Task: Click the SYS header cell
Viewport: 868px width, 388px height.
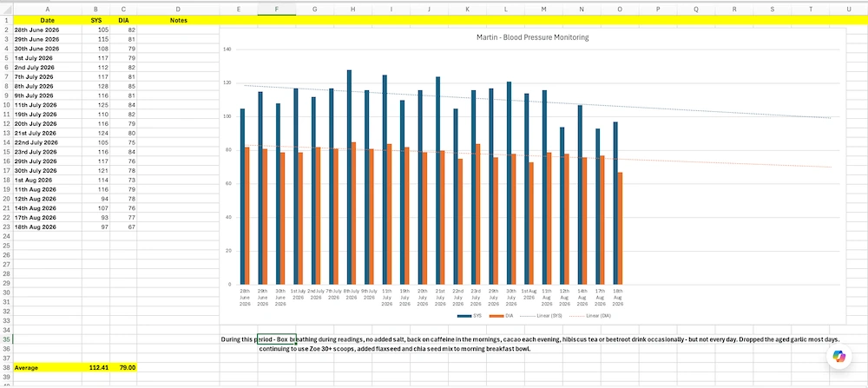Action: 95,21
